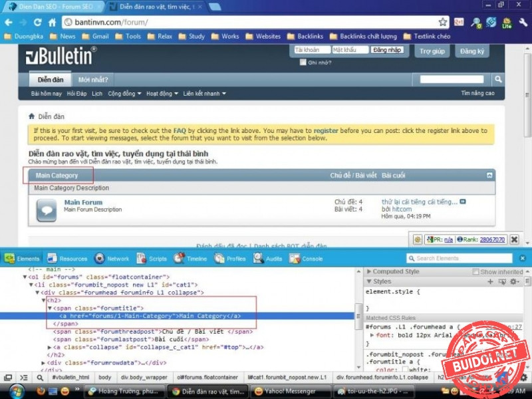This screenshot has width=532, height=399.
Task: Enable the Show inherited checkbox
Action: tap(476, 271)
